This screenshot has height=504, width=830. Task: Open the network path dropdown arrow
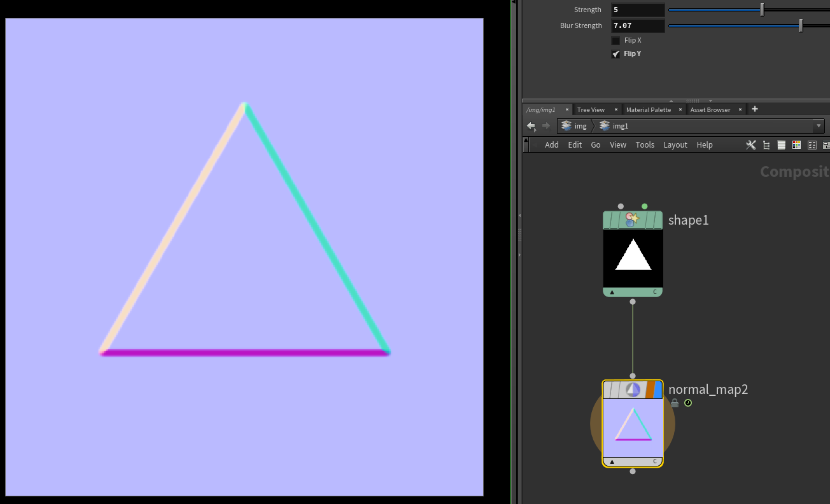[x=819, y=126]
